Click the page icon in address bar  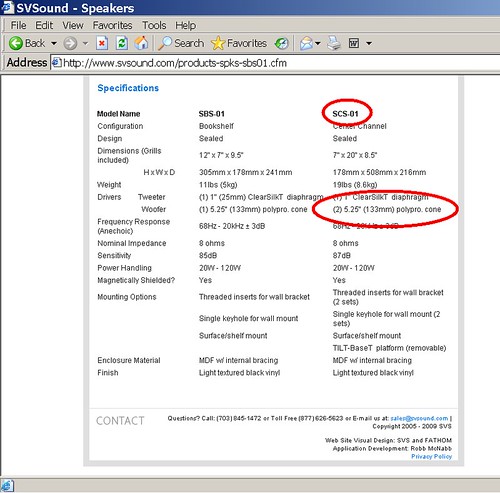[57, 62]
